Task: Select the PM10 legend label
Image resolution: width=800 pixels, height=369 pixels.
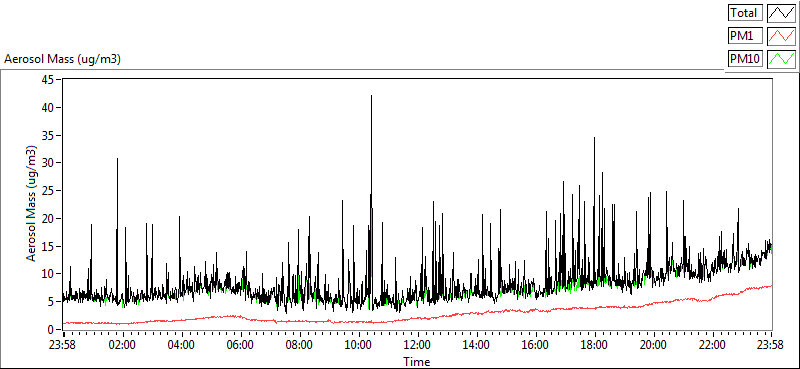Action: pyautogui.click(x=745, y=59)
